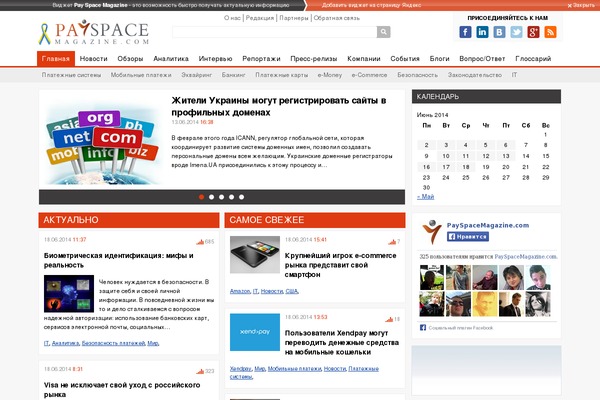
Task: Click the search magnifier button
Action: click(x=383, y=32)
